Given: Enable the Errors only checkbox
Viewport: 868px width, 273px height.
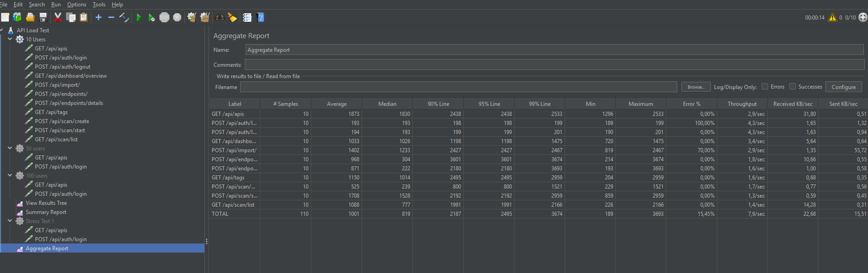Looking at the screenshot, I should pyautogui.click(x=765, y=86).
